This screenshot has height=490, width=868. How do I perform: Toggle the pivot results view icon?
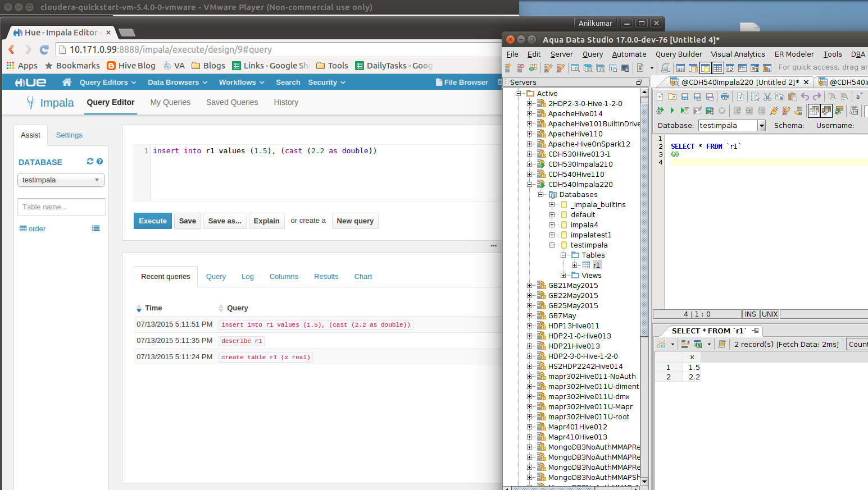827,111
